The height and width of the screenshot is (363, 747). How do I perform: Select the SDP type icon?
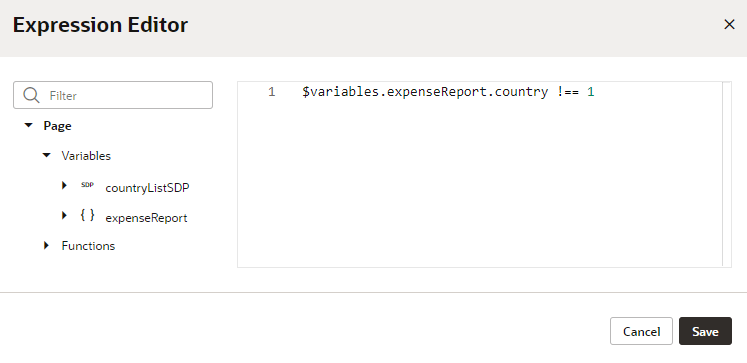tap(87, 185)
